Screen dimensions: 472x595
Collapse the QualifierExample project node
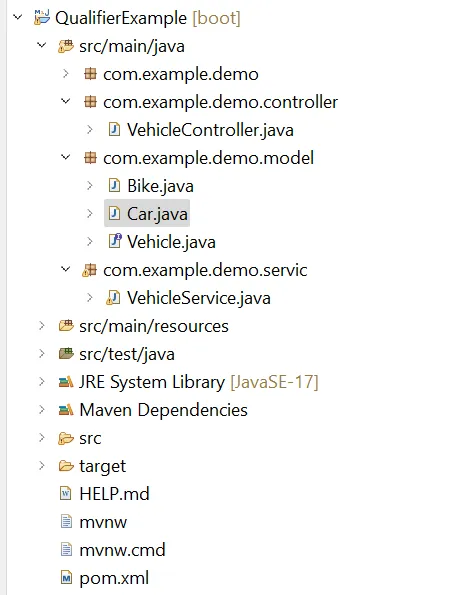click(x=17, y=17)
